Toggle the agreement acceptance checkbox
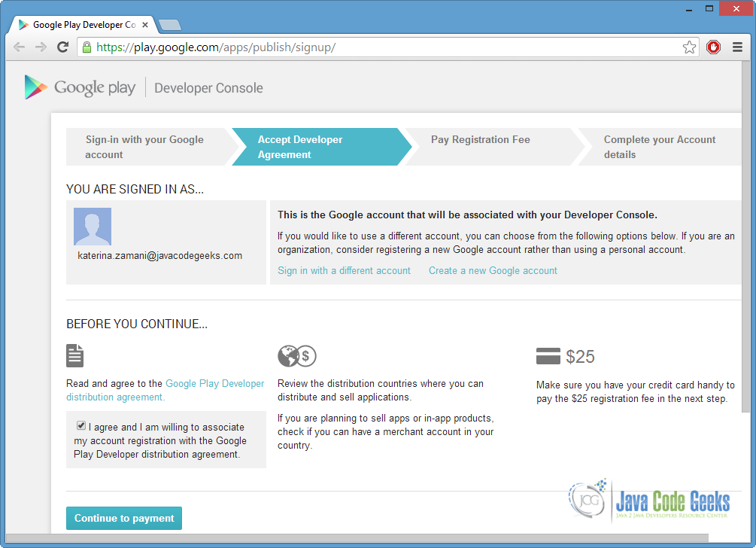 81,425
